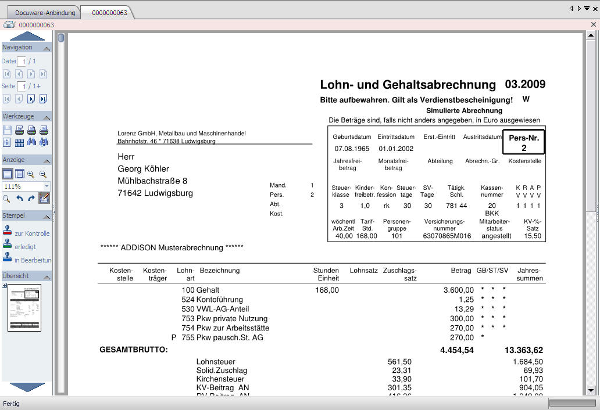Click 'in Bearbeitung' stamp label
This screenshot has width=600, height=410.
pyautogui.click(x=33, y=260)
